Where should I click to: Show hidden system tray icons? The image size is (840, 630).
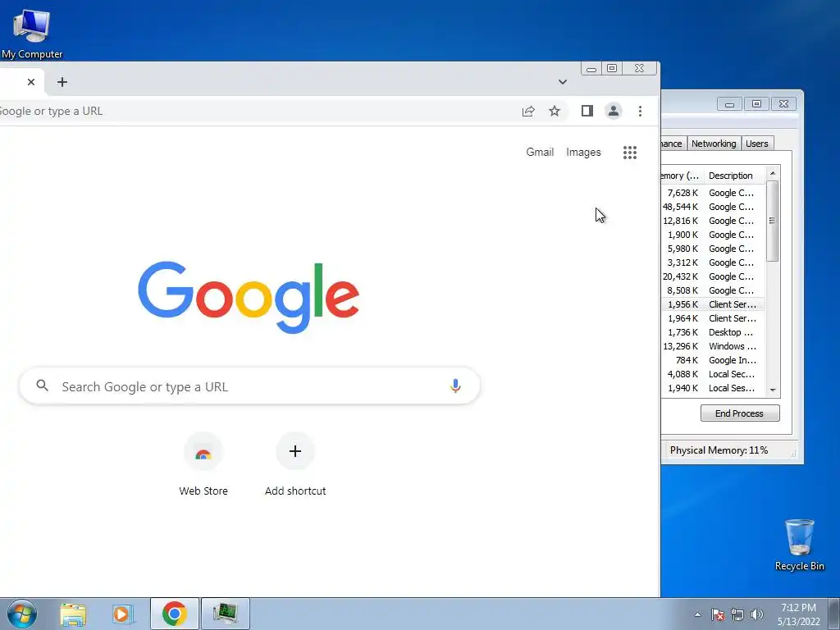tap(697, 614)
